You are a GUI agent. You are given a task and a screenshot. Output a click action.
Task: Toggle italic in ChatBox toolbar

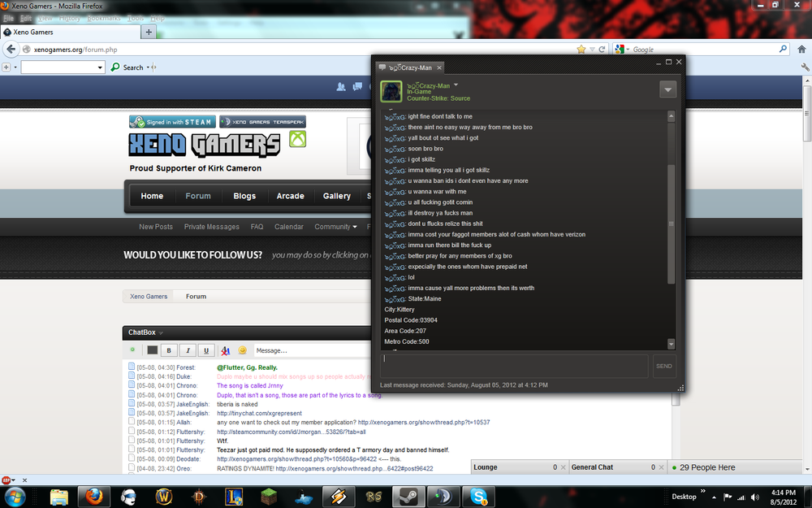[188, 350]
